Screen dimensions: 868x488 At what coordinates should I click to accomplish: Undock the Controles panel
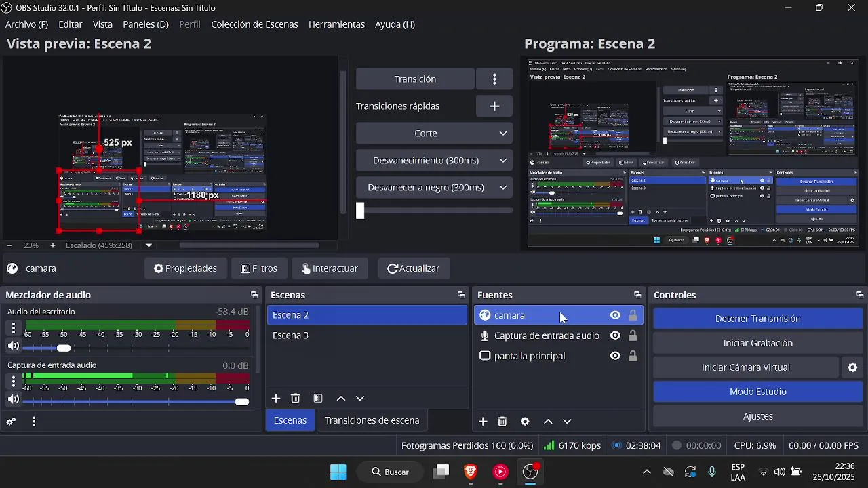point(860,295)
